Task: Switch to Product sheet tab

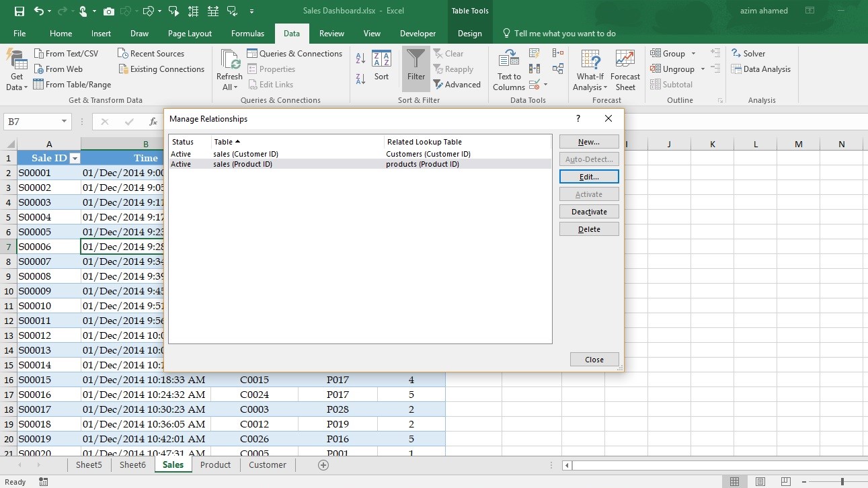Action: point(215,464)
